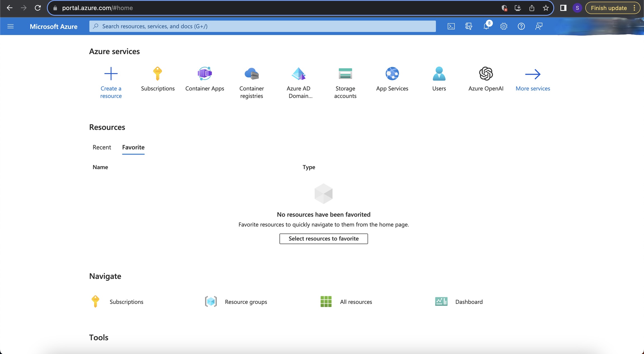This screenshot has height=354, width=644.
Task: Open More services
Action: pos(532,81)
